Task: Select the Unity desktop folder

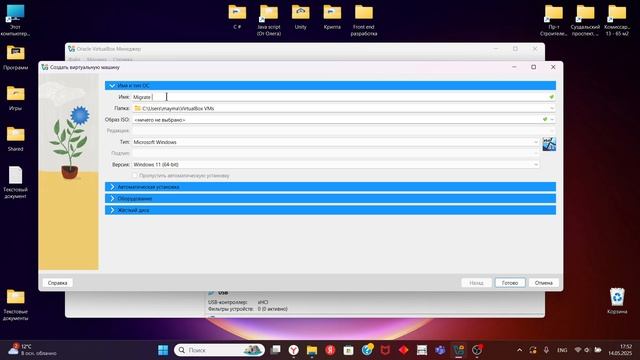Action: point(300,16)
